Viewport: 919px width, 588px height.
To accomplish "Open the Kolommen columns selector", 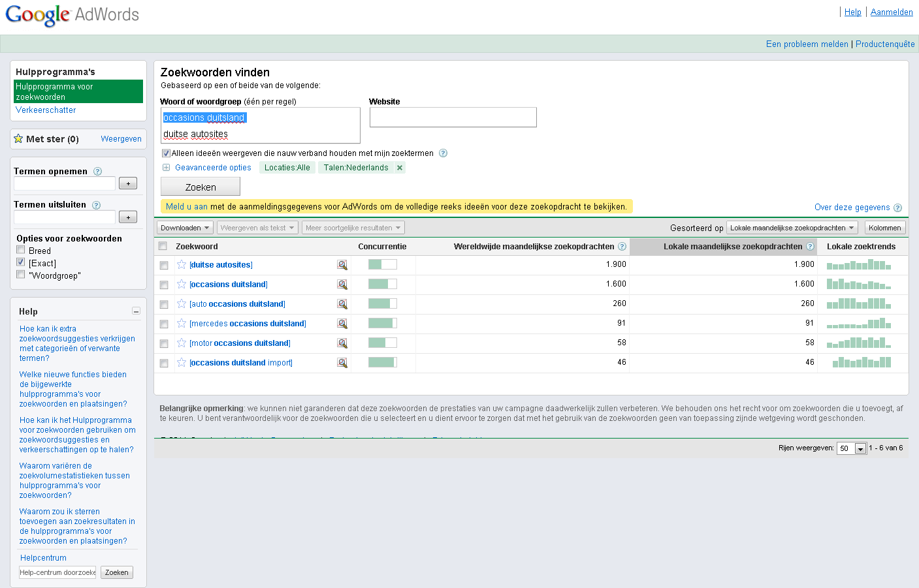I will tap(885, 228).
